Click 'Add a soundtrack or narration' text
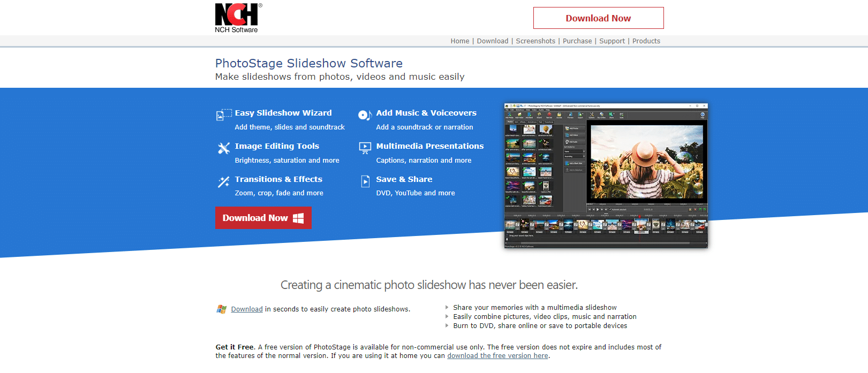The width and height of the screenshot is (868, 373). [x=425, y=127]
